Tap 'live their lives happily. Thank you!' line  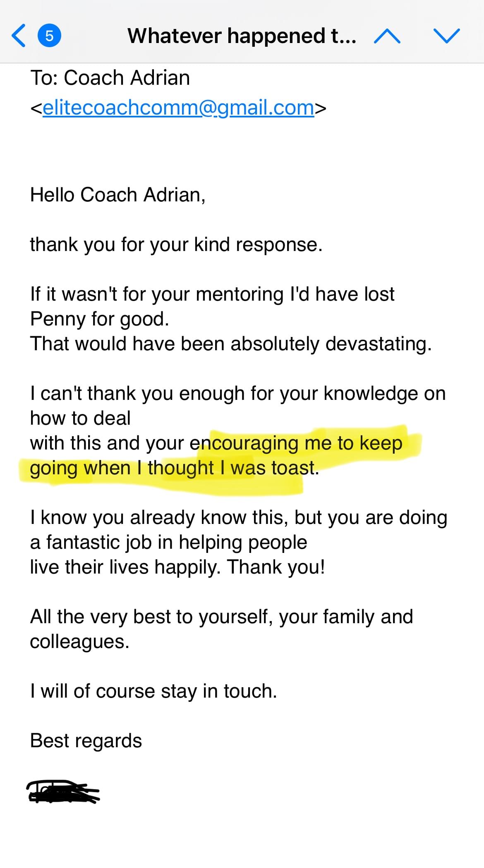coord(177,567)
